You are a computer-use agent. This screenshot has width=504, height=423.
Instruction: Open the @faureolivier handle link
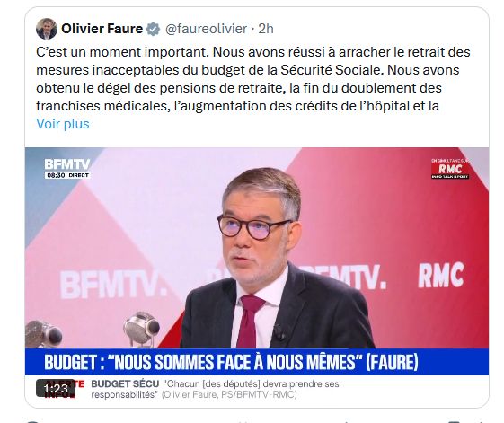pyautogui.click(x=206, y=29)
